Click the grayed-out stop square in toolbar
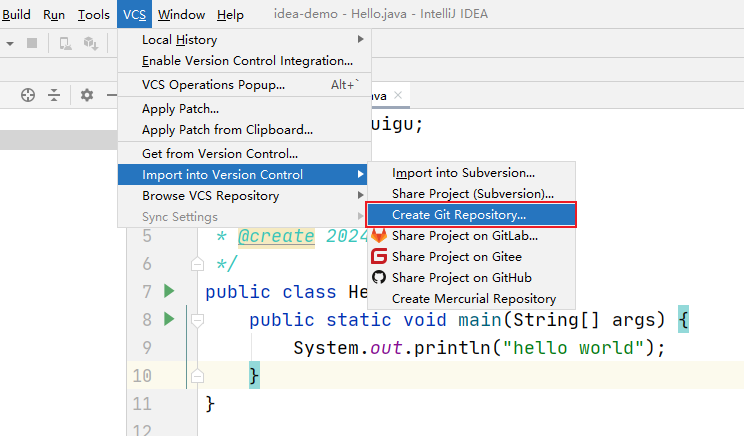The width and height of the screenshot is (744, 436). 32,43
